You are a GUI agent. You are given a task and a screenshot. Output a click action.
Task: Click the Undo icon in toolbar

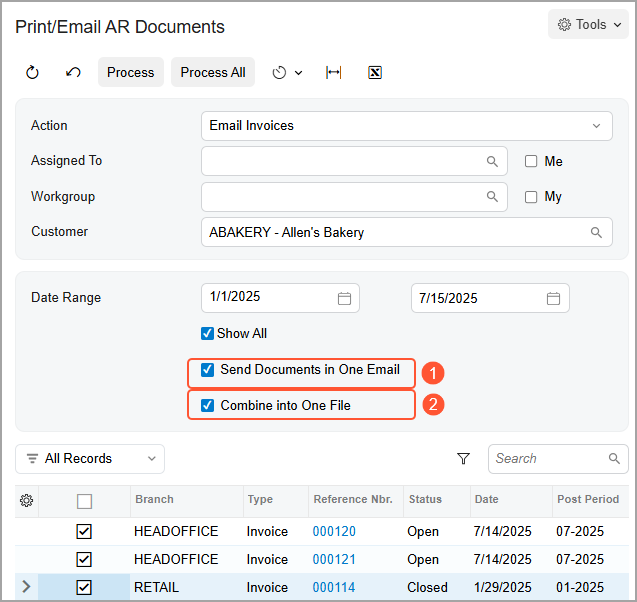pos(73,72)
